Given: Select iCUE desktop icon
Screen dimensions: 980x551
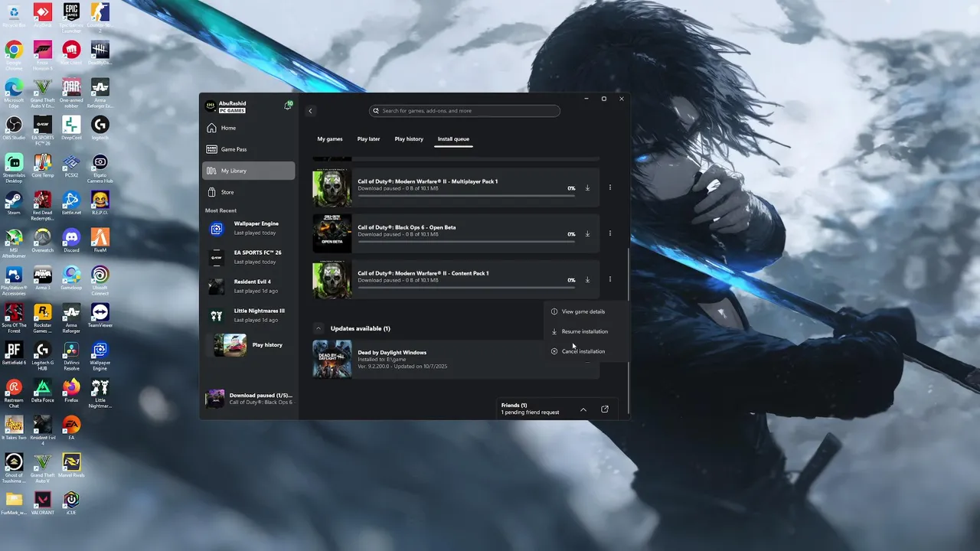Looking at the screenshot, I should tap(71, 504).
